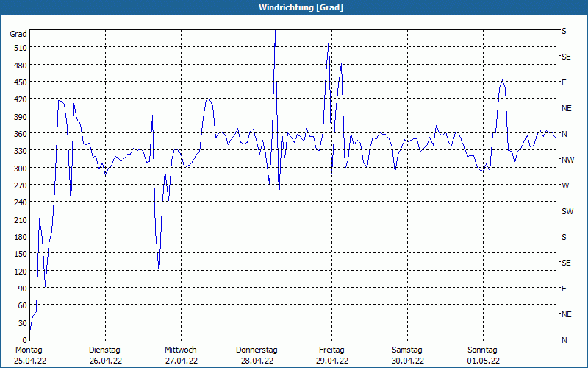
Task: Select the date '01.05.22'
Action: click(484, 361)
